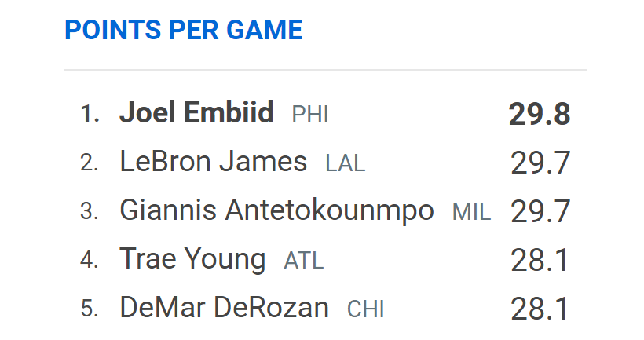Screen dimensions: 644x340
Task: Click the PHI team abbreviation
Action: [310, 115]
